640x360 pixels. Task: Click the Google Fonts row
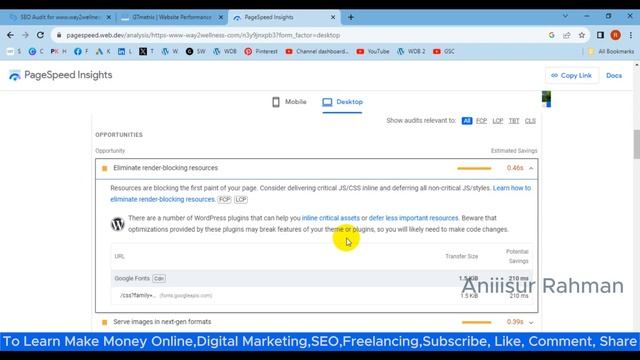tap(322, 278)
